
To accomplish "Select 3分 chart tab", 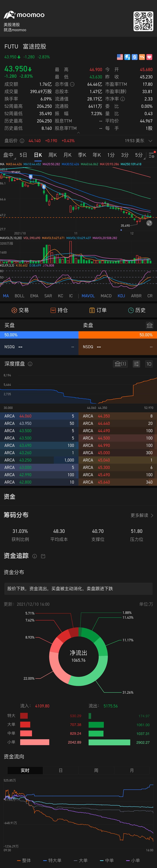I will click(125, 155).
